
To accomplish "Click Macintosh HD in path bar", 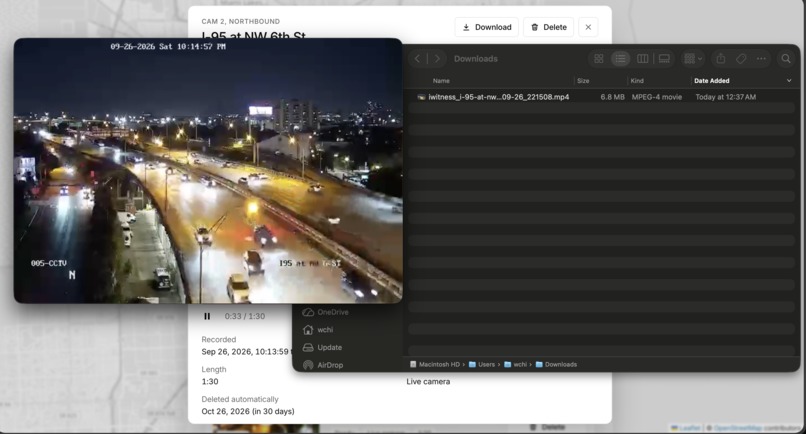I will pyautogui.click(x=435, y=365).
